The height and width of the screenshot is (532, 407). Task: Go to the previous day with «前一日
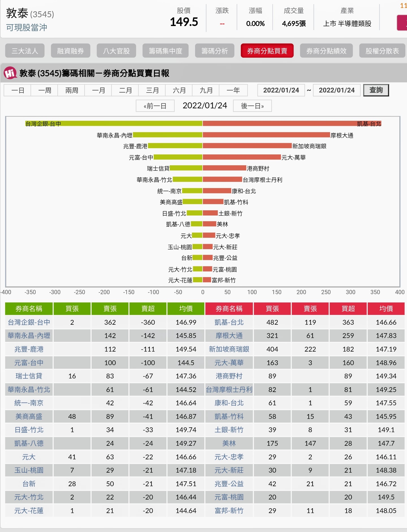[x=155, y=106]
